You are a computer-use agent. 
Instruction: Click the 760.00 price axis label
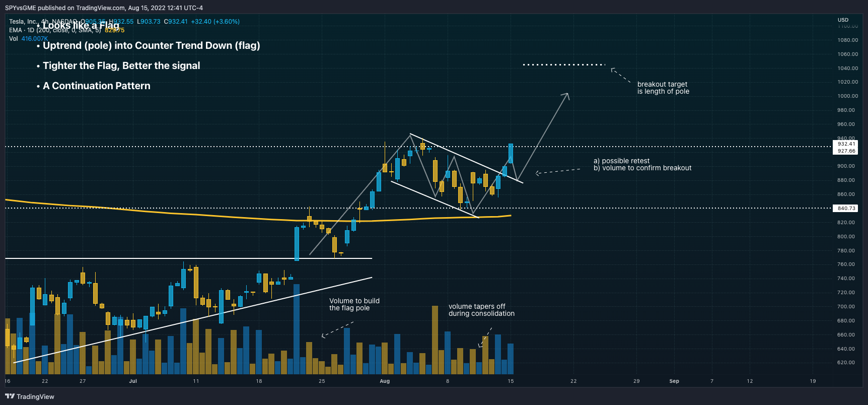coord(846,264)
